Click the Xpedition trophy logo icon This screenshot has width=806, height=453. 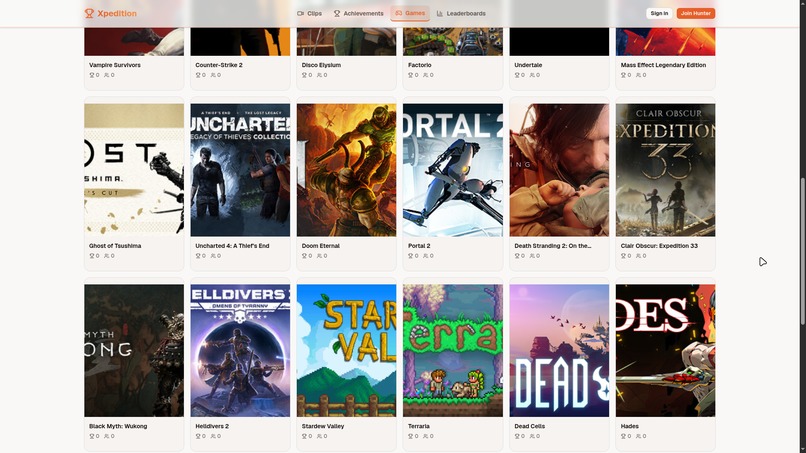[x=89, y=13]
